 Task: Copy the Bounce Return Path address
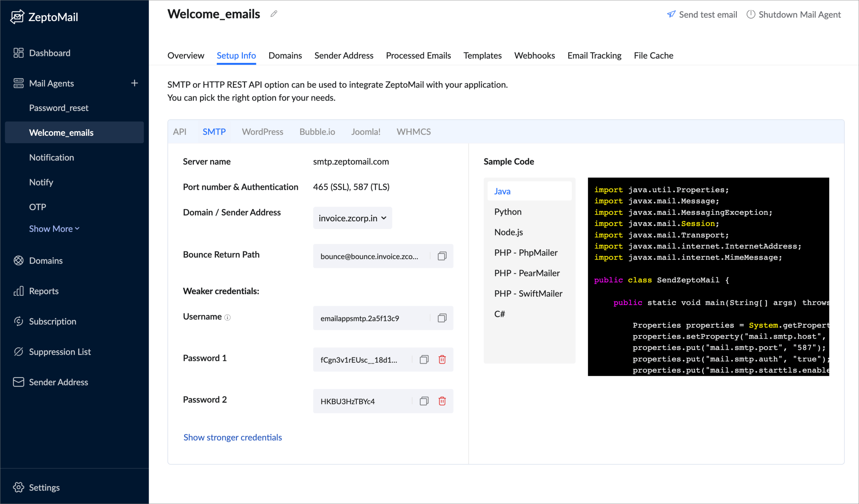[442, 256]
